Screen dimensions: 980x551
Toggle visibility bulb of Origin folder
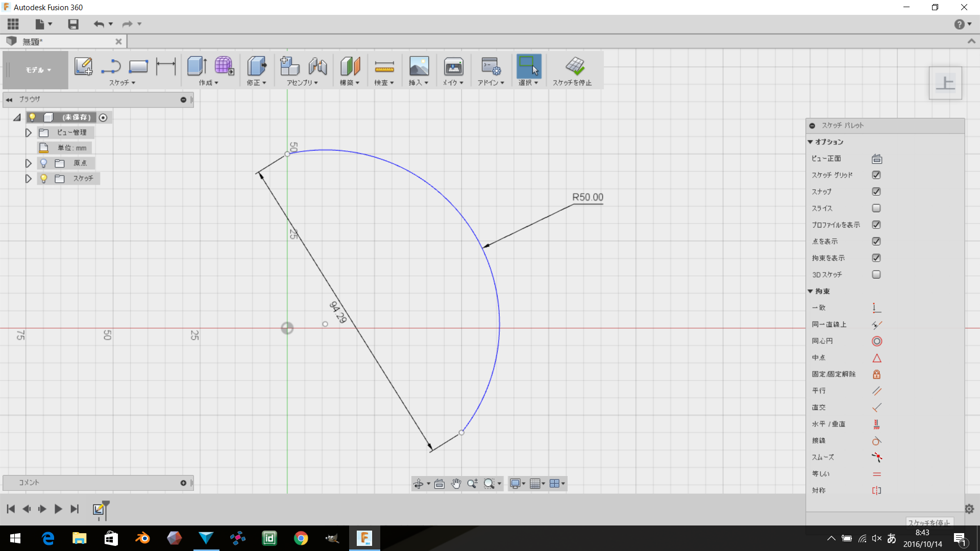pos(43,163)
